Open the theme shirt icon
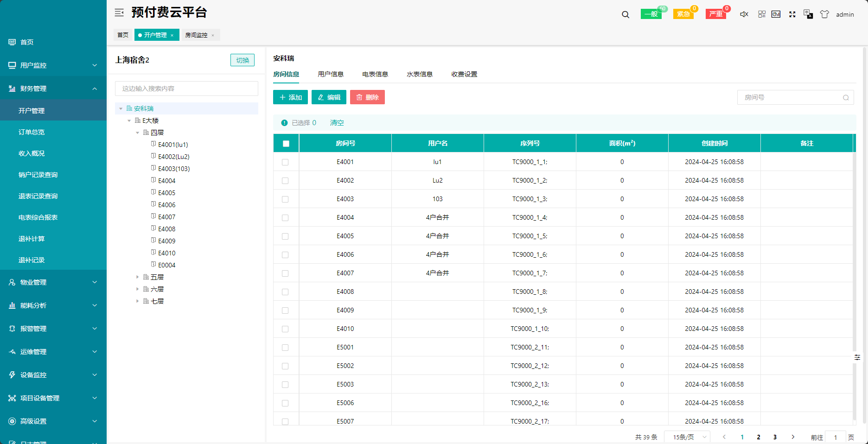The image size is (868, 444). point(824,14)
